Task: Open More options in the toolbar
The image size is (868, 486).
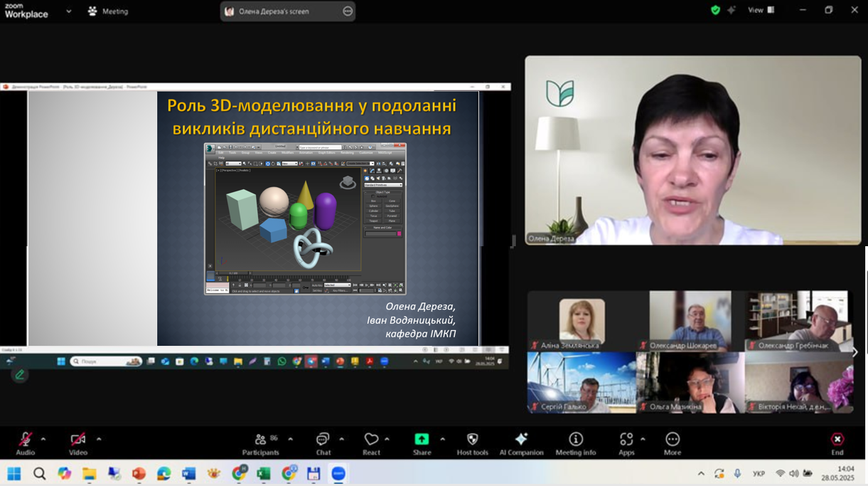Action: [x=672, y=443]
